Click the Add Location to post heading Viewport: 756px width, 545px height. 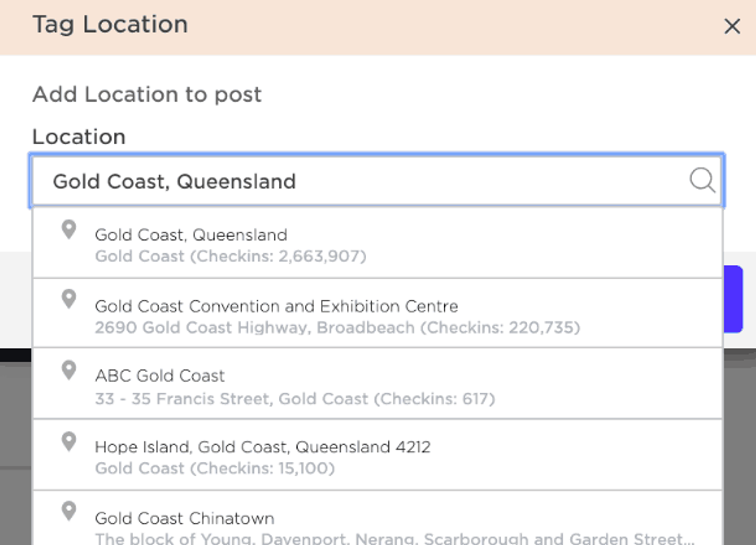click(147, 94)
